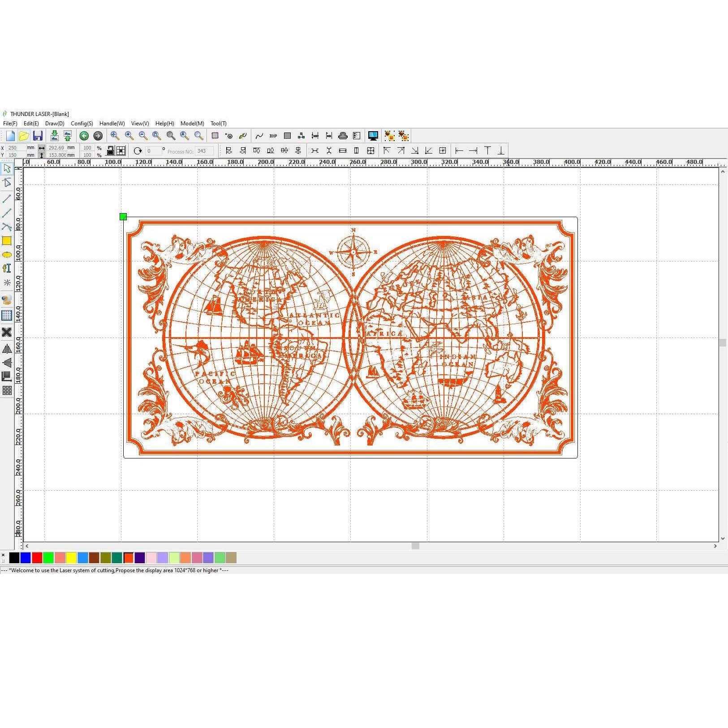Click the X position field showing 250

(x=16, y=148)
